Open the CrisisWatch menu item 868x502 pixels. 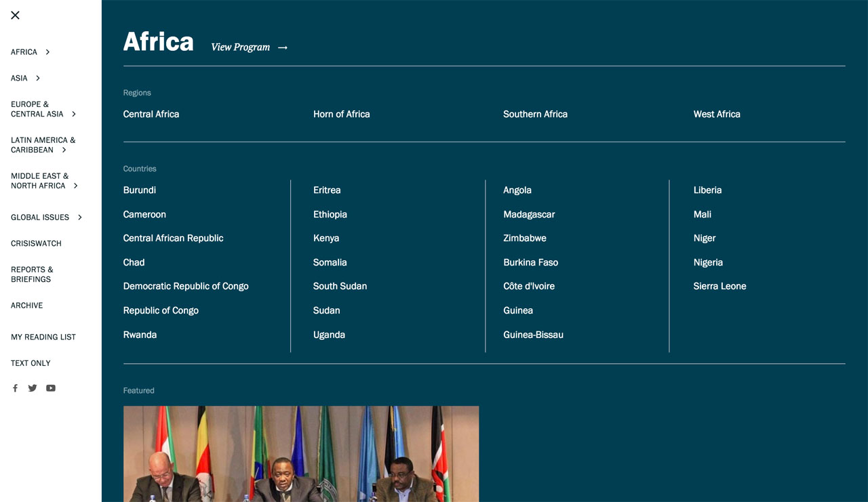click(36, 243)
